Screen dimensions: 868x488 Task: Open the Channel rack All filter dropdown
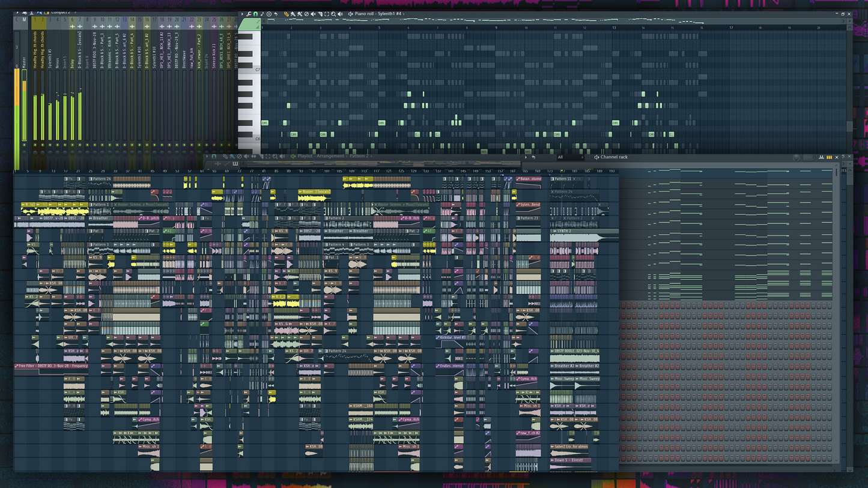571,157
